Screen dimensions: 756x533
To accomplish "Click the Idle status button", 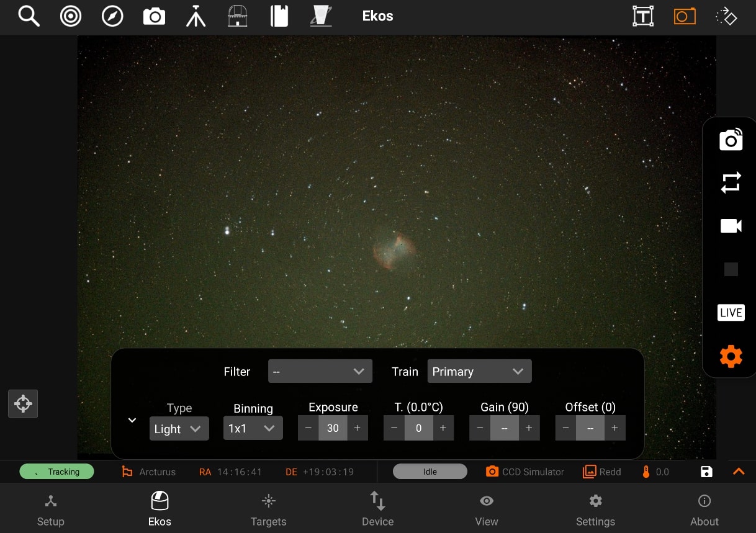I will coord(430,472).
